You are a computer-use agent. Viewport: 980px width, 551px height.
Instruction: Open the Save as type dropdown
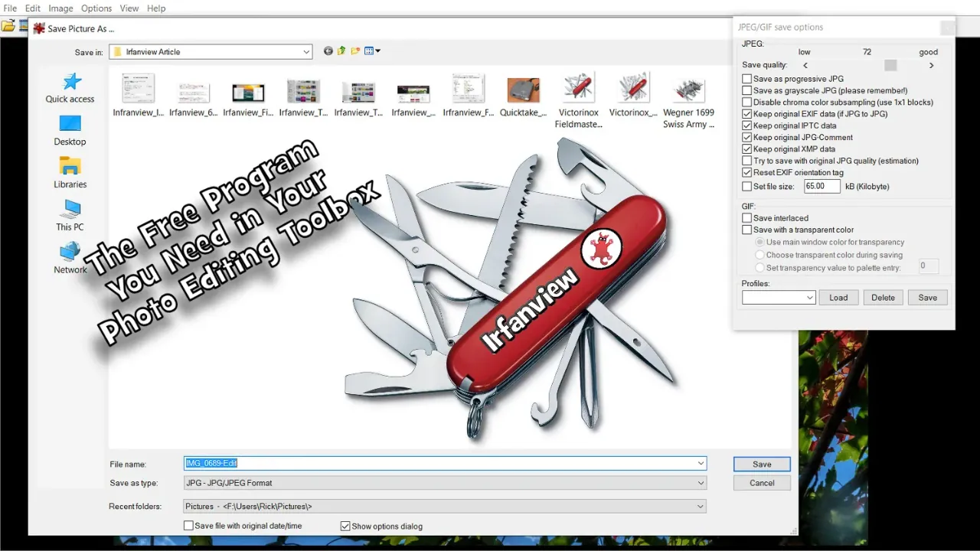pyautogui.click(x=445, y=483)
